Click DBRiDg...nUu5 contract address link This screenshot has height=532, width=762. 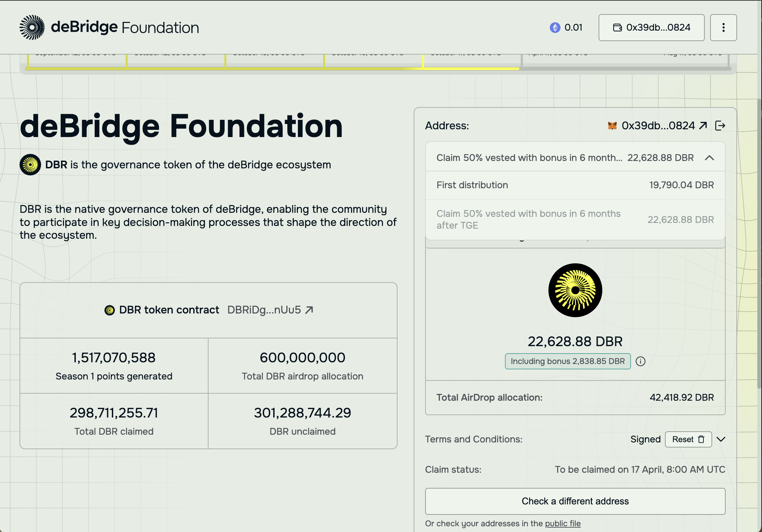264,310
